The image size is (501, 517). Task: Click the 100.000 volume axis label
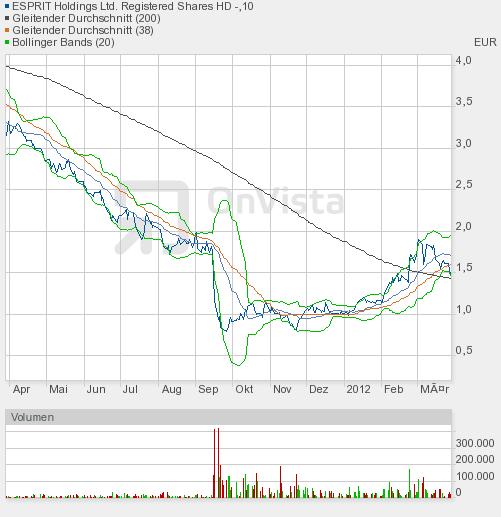click(x=475, y=476)
